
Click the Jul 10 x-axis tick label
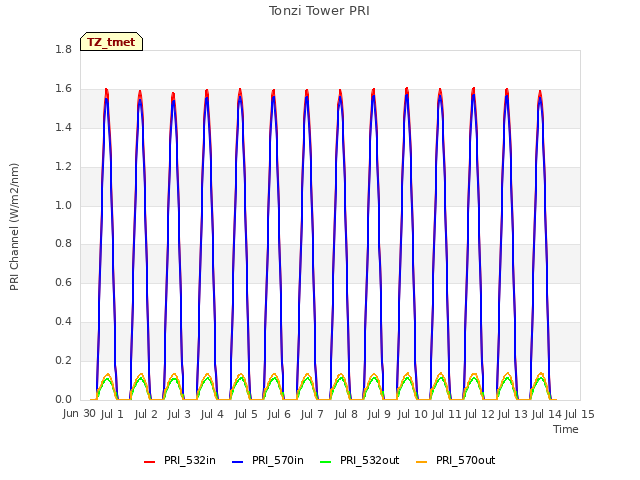click(x=412, y=414)
